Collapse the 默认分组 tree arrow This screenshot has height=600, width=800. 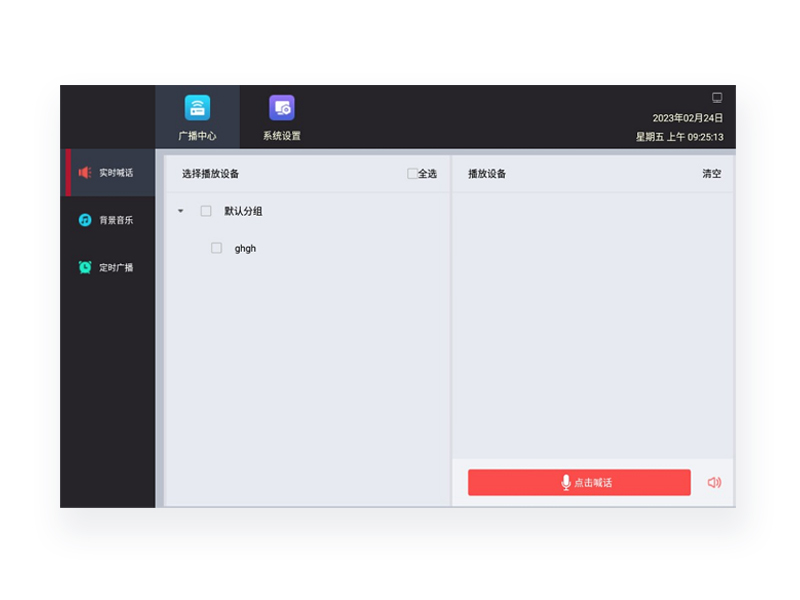pyautogui.click(x=181, y=211)
